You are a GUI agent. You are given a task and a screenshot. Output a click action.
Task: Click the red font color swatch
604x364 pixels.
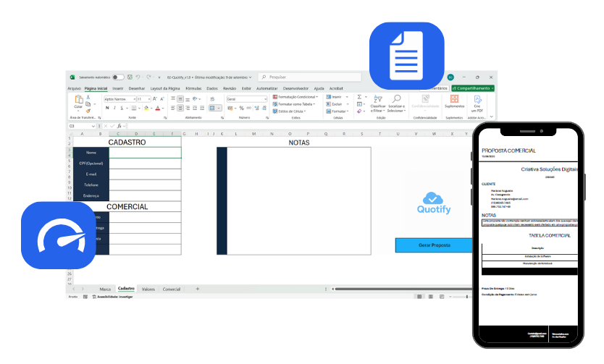point(158,108)
